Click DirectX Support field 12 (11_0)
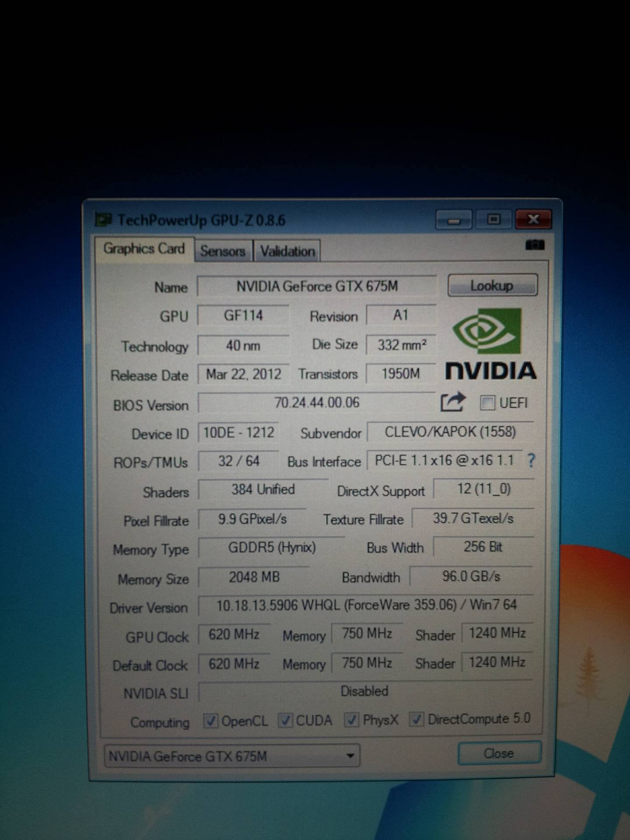This screenshot has height=840, width=630. click(483, 489)
